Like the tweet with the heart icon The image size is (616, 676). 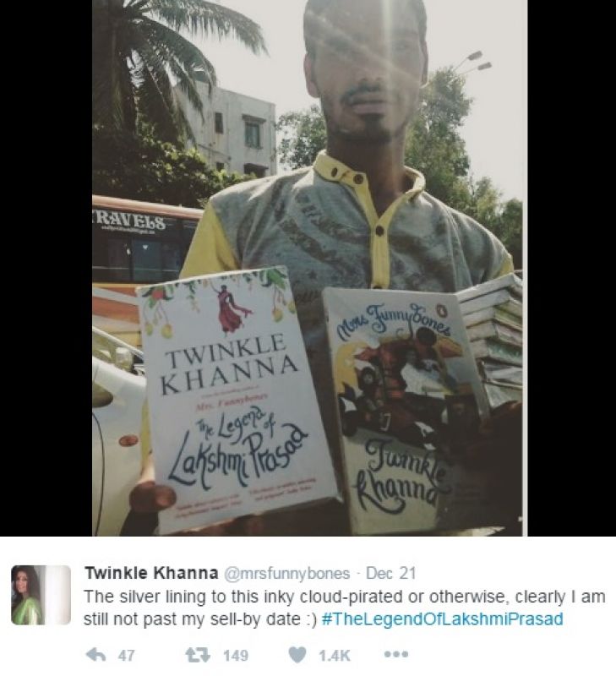[x=297, y=656]
